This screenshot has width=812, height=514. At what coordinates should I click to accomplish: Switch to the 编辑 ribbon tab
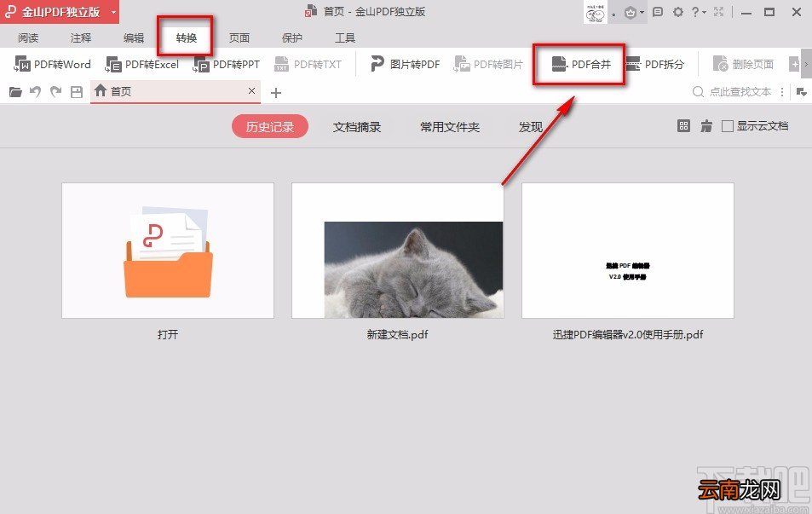[x=134, y=38]
